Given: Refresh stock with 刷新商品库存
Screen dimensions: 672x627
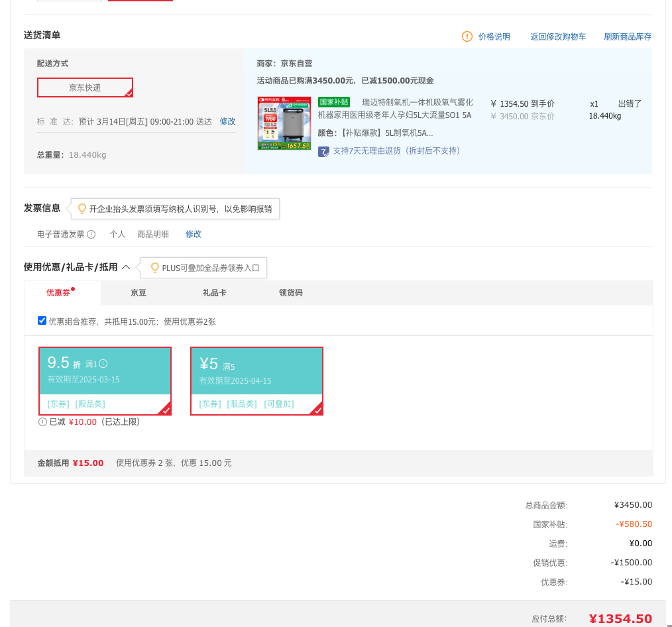Looking at the screenshot, I should (628, 36).
